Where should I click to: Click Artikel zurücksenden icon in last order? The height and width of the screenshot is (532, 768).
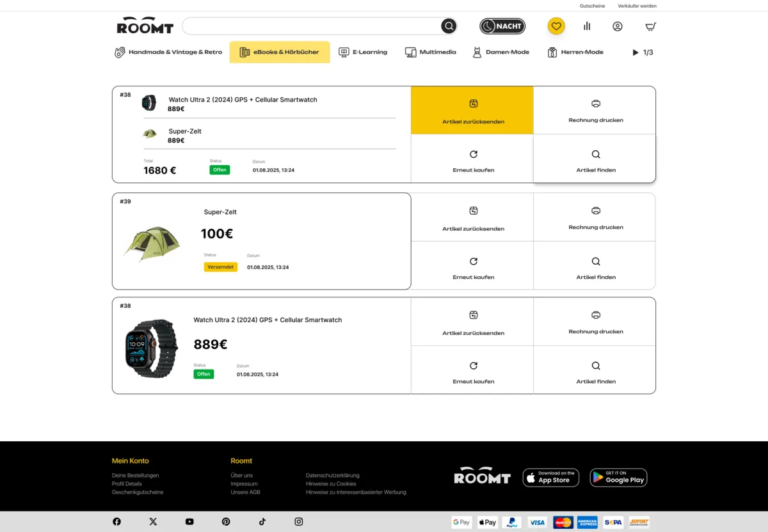pyautogui.click(x=474, y=315)
